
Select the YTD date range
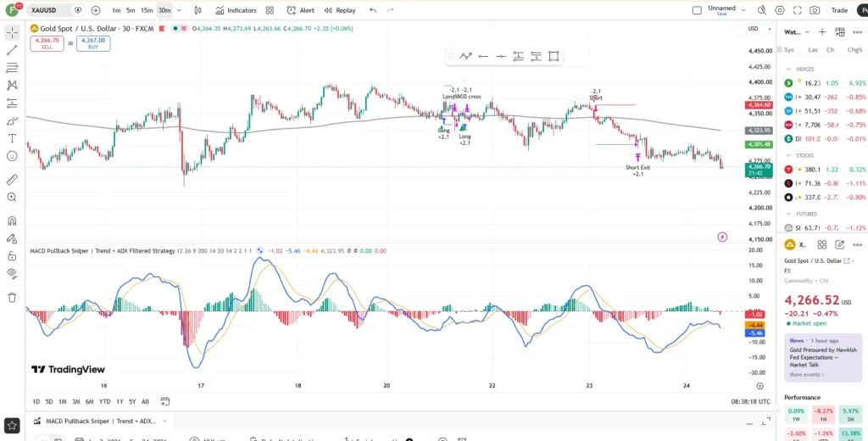[104, 402]
